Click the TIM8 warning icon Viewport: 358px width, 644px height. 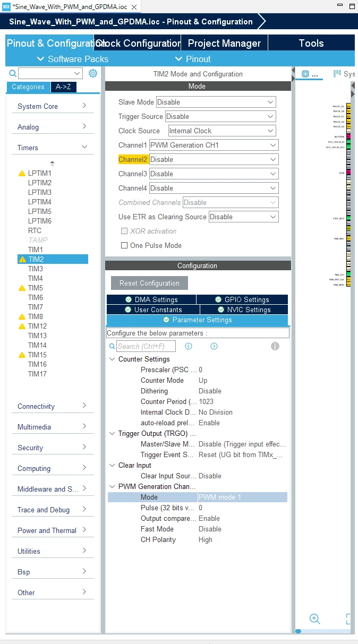point(22,316)
